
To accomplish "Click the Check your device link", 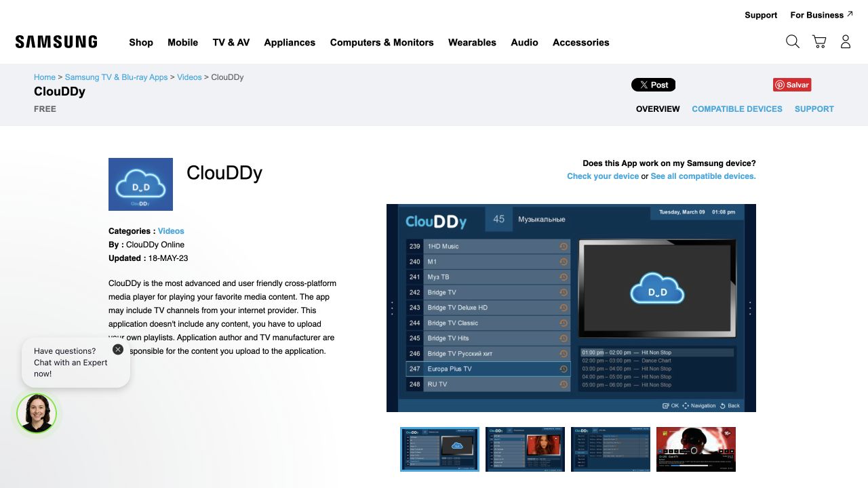I will 603,176.
